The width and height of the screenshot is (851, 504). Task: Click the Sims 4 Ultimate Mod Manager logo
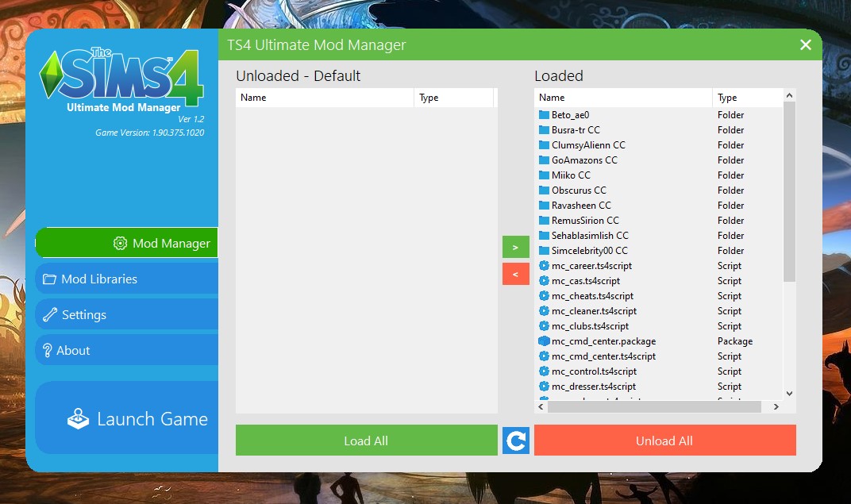[x=122, y=80]
